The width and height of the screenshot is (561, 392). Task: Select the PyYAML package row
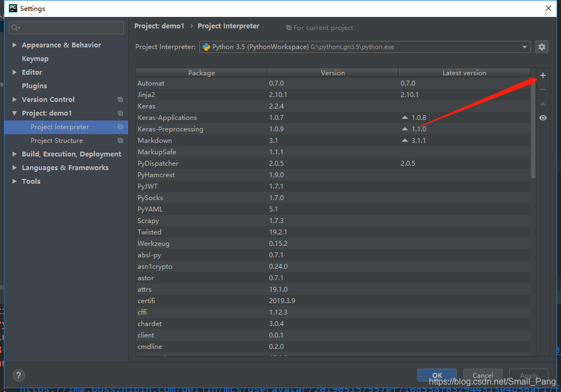tap(333, 209)
